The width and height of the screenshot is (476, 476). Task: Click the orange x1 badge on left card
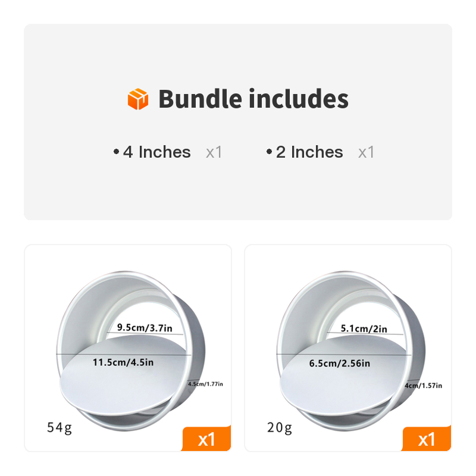(x=206, y=440)
